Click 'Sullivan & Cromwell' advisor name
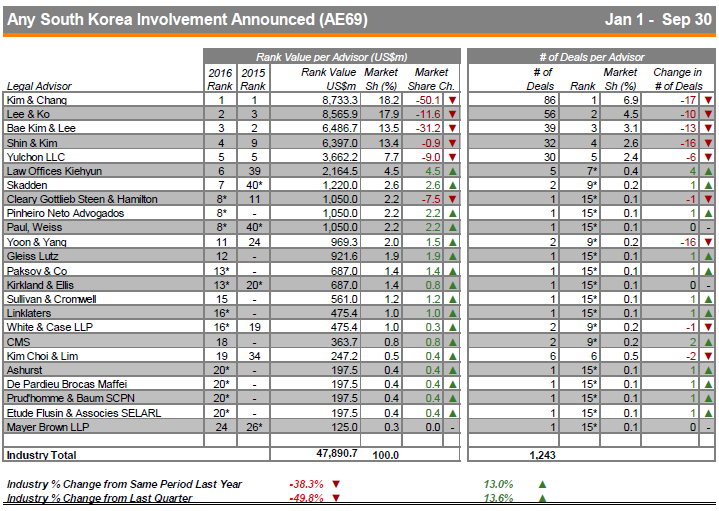The height and width of the screenshot is (511, 719). [x=51, y=299]
